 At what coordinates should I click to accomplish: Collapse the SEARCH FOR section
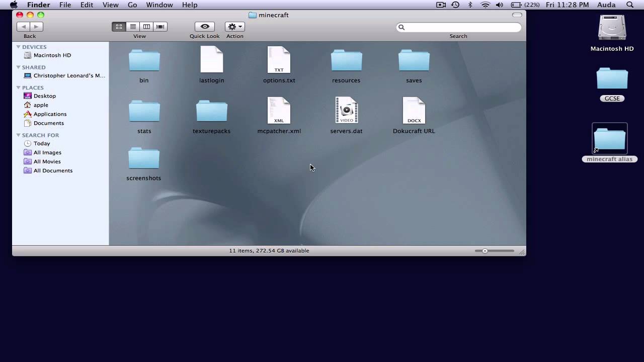click(x=18, y=135)
